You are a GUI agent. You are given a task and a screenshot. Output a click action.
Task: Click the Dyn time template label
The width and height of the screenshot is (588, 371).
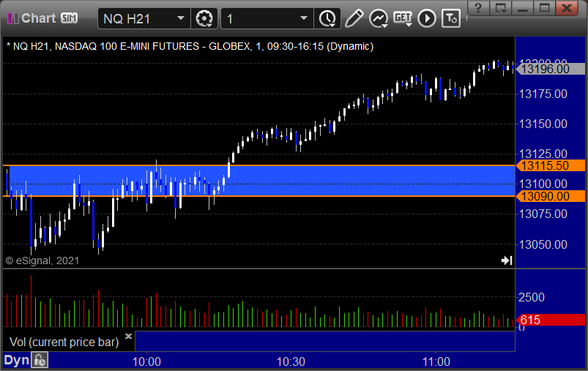click(x=17, y=361)
